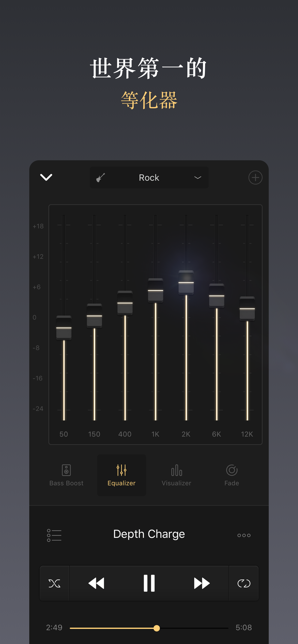
Task: Open the Bass Boost tab
Action: 66,475
